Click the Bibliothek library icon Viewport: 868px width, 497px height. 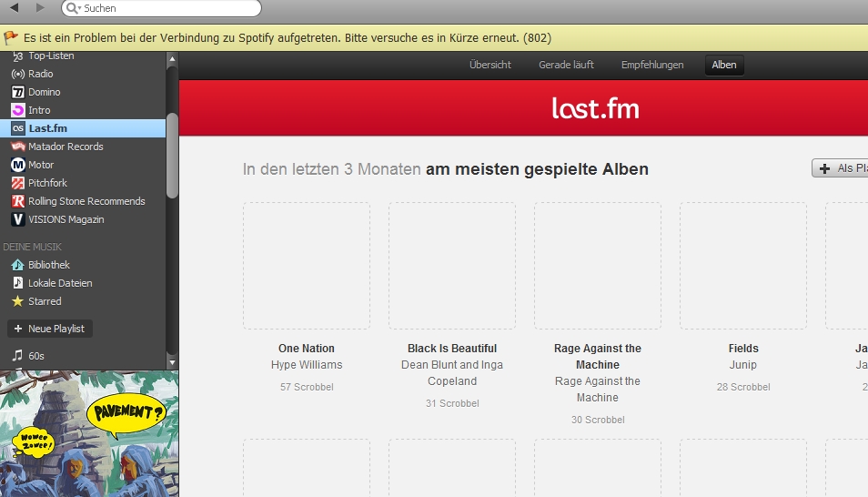pos(17,265)
